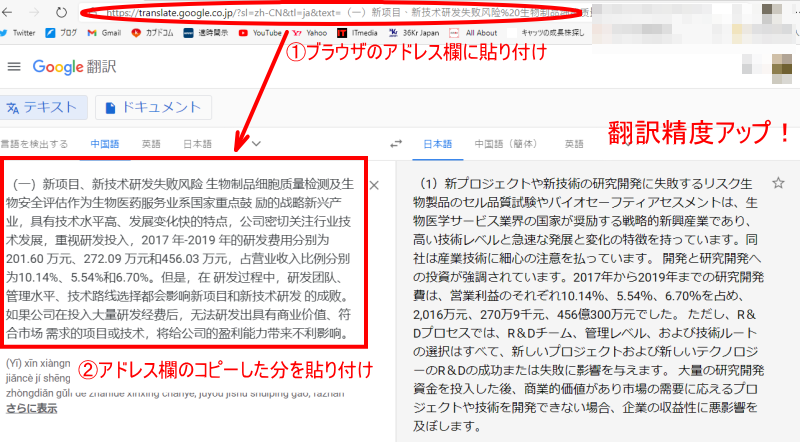
Task: Click the pinyin romanization text
Action: pyautogui.click(x=175, y=378)
